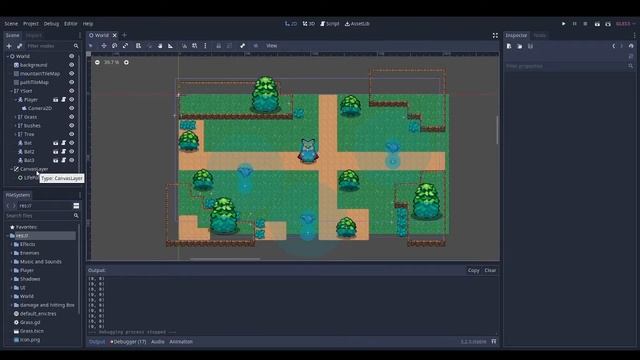
Task: Go to previous object in Inspector history
Action: point(613,46)
